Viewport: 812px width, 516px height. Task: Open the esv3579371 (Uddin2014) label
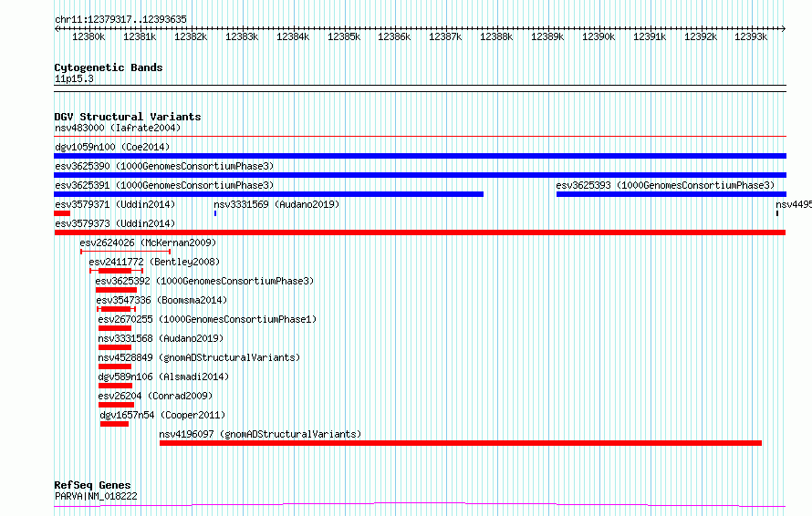coord(115,204)
